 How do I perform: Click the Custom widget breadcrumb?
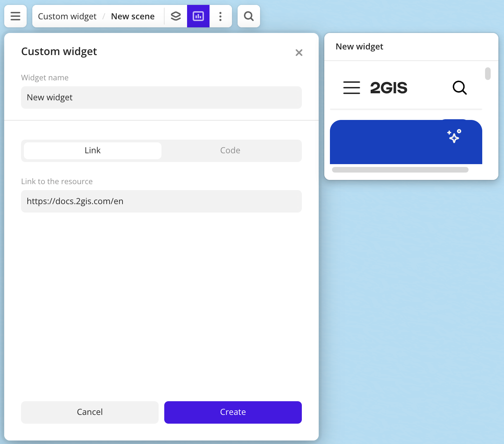tap(67, 16)
